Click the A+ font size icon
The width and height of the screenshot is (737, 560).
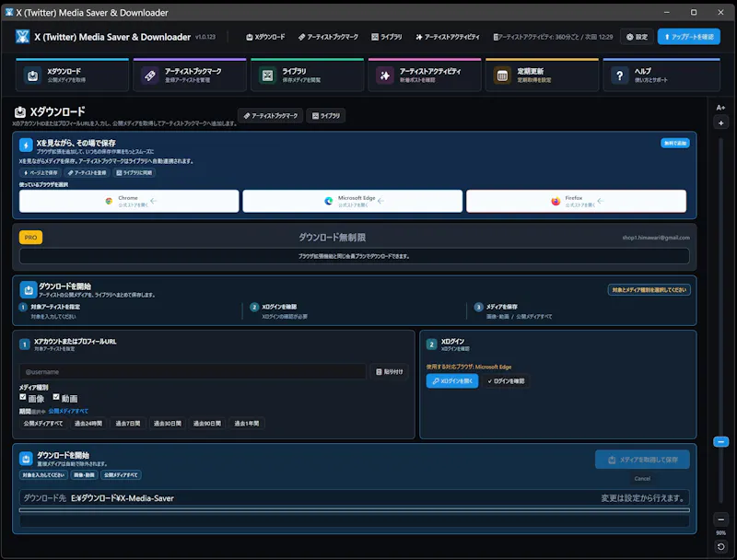click(720, 108)
